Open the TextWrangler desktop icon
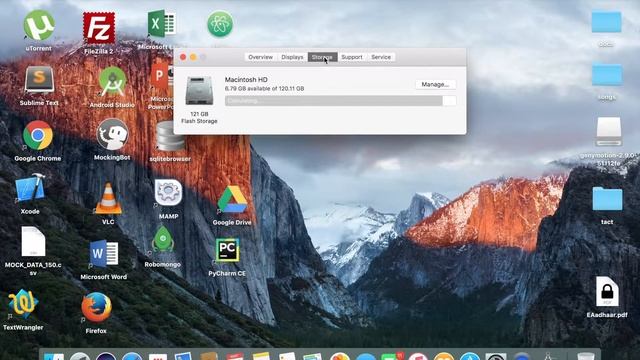Screen dimensions: 640x360 click(x=23, y=304)
